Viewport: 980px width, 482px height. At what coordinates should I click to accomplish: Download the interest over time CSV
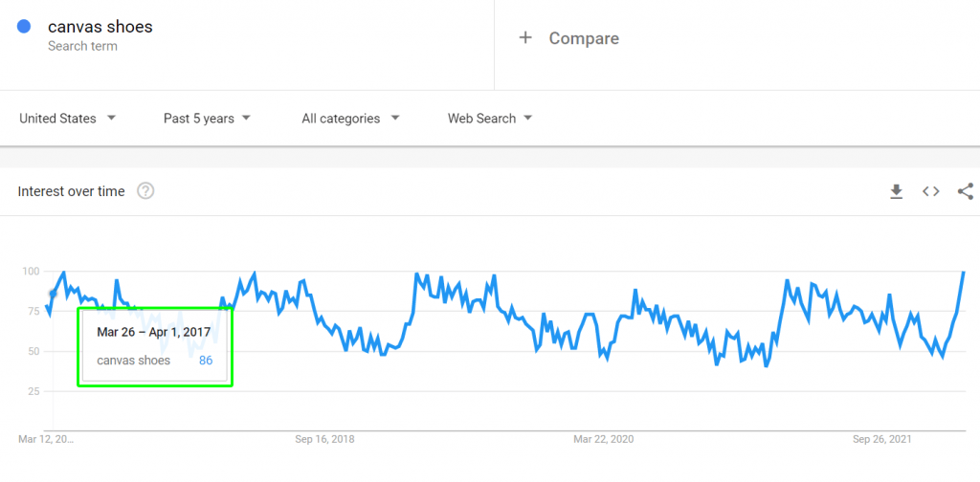pos(896,191)
